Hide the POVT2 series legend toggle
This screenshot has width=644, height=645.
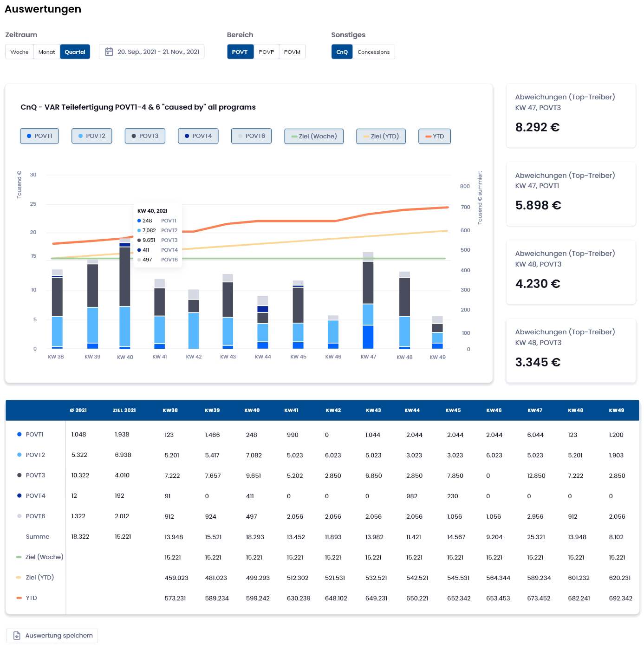(x=91, y=136)
